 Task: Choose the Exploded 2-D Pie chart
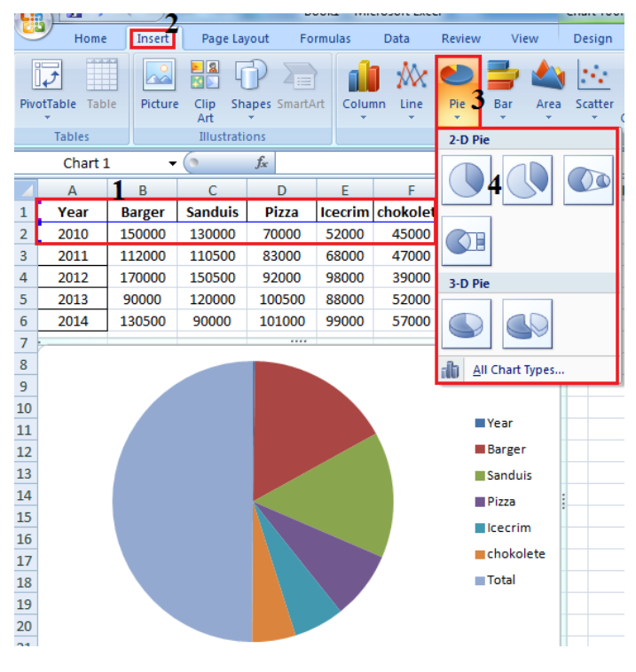[x=528, y=181]
